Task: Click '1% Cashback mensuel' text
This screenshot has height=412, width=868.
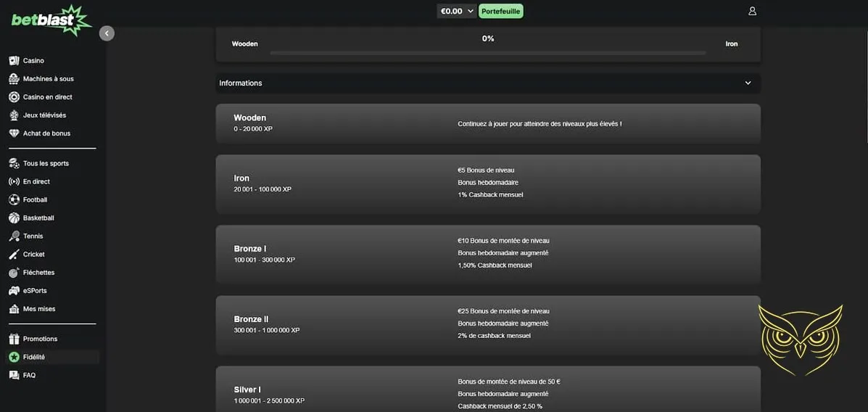Action: coord(490,195)
